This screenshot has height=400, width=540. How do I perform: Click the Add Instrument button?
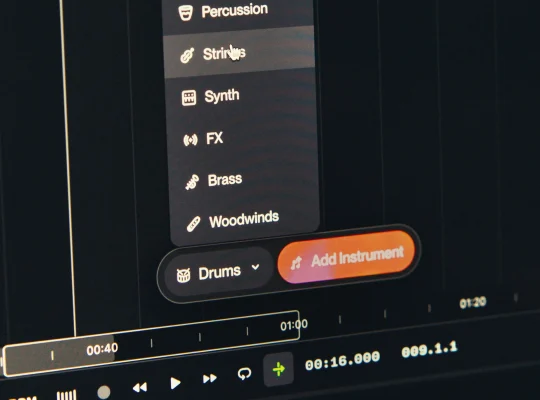point(346,258)
